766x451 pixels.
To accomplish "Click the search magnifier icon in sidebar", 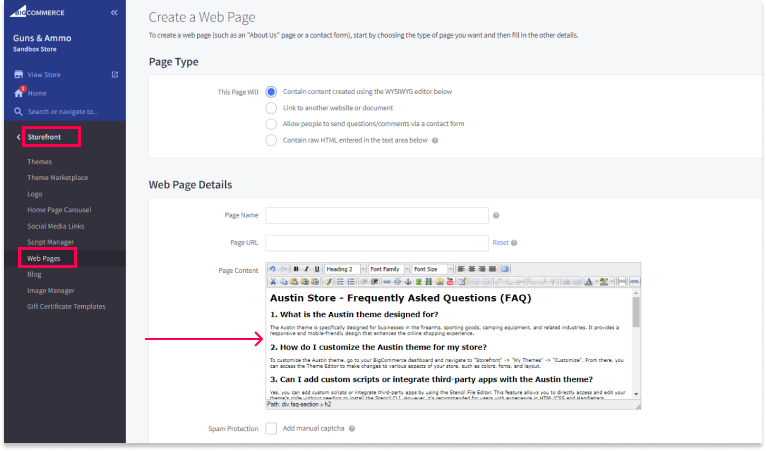I will click(x=18, y=111).
